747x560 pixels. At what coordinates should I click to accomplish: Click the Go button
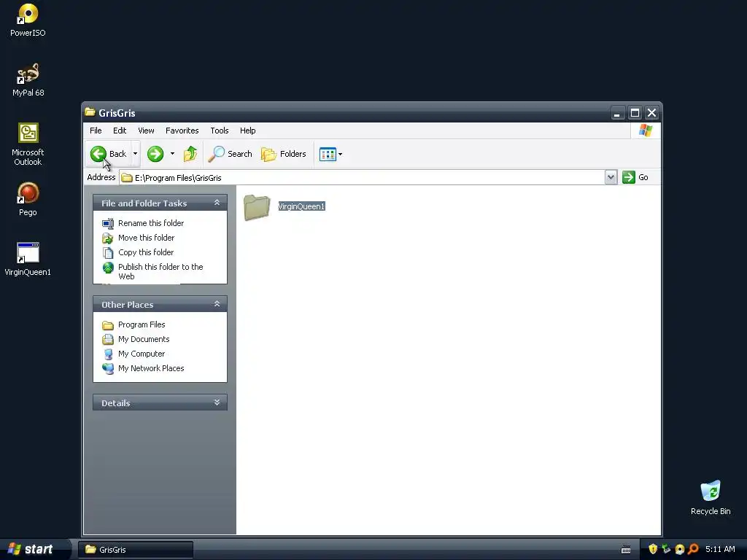click(635, 177)
